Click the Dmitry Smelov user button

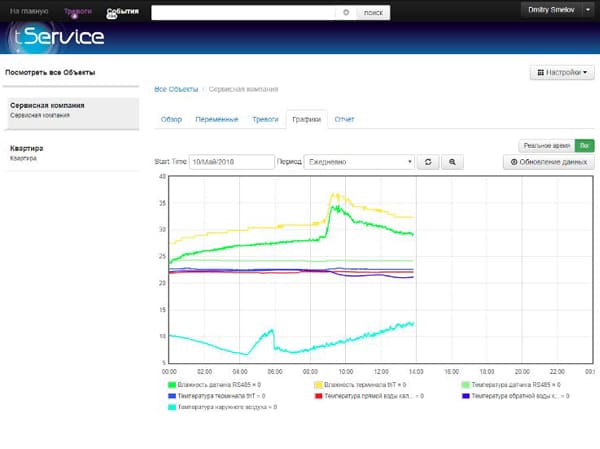pos(551,10)
